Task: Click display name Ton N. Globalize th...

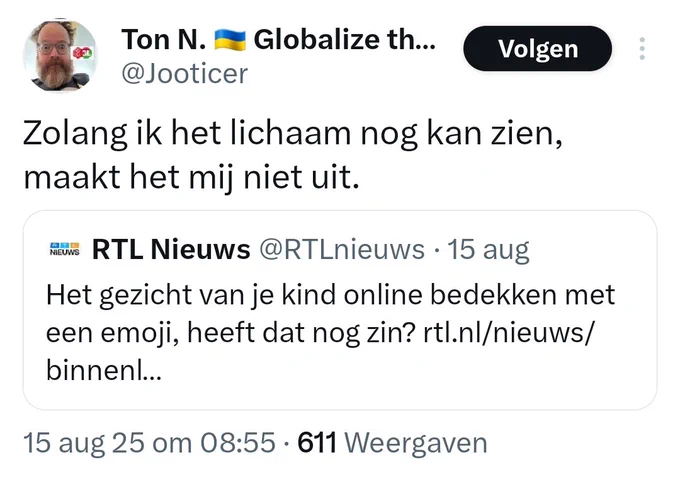Action: pyautogui.click(x=278, y=39)
